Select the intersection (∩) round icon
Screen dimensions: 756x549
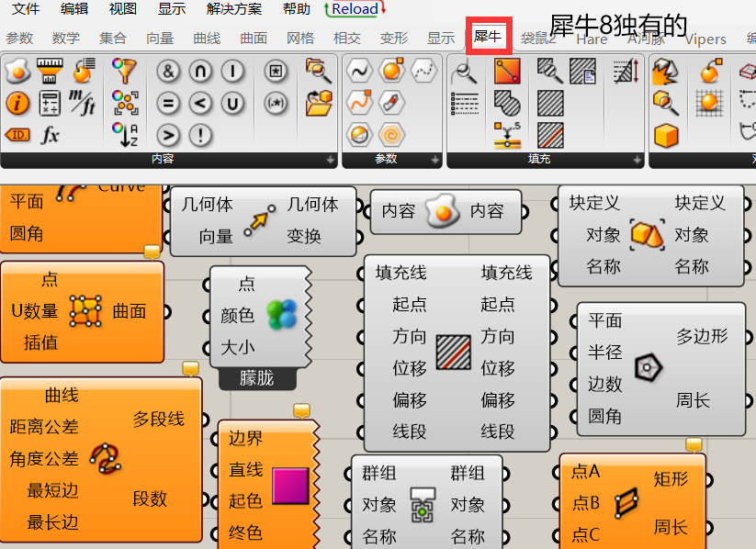pyautogui.click(x=200, y=72)
